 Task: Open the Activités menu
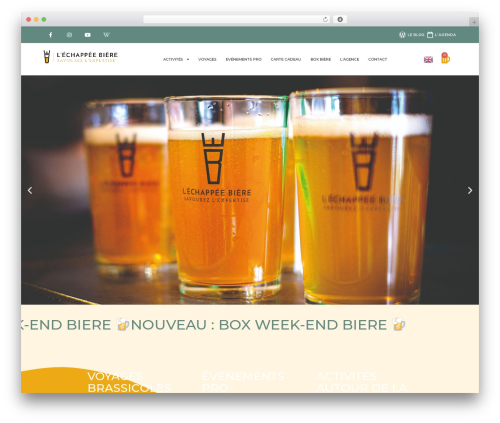click(173, 59)
